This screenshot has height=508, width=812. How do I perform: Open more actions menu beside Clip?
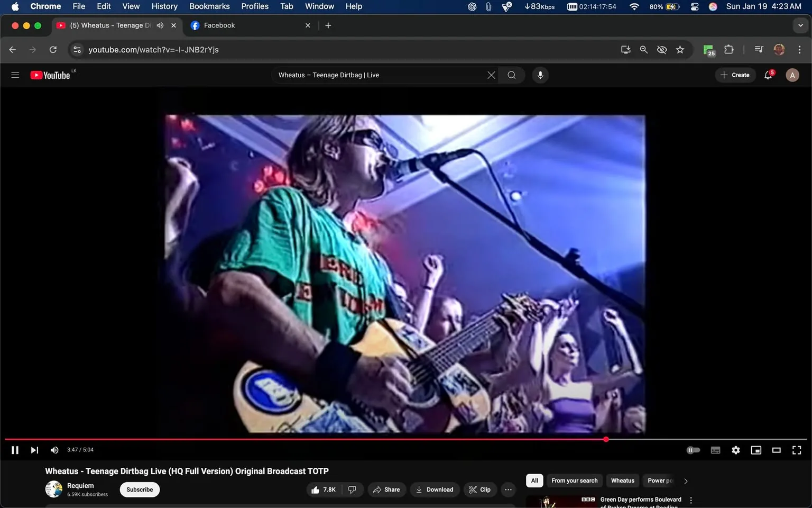pyautogui.click(x=508, y=489)
